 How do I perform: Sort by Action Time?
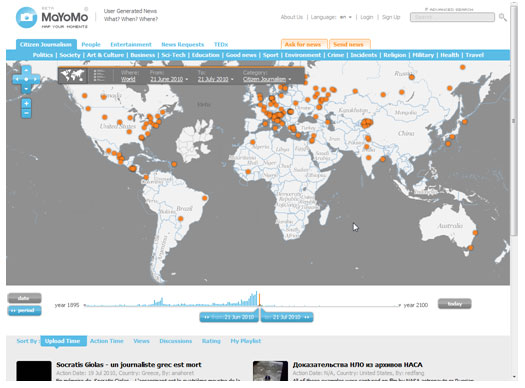point(107,341)
